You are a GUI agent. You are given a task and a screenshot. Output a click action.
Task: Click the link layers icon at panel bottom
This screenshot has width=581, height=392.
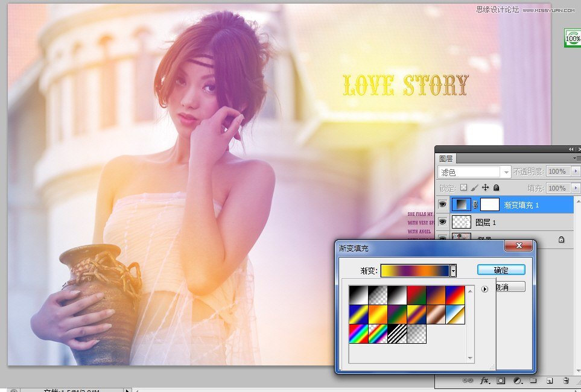(x=468, y=381)
